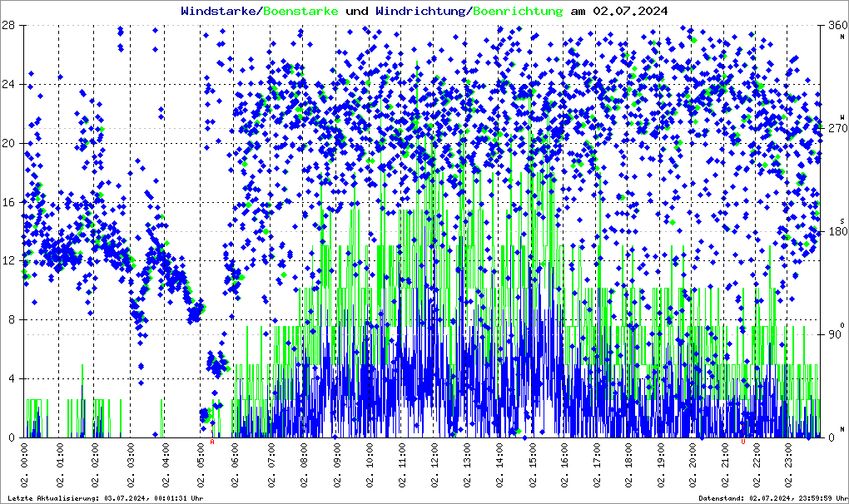Viewport: 849px width, 504px height.
Task: Select the green Boenrichtung title word
Action: coord(519,11)
